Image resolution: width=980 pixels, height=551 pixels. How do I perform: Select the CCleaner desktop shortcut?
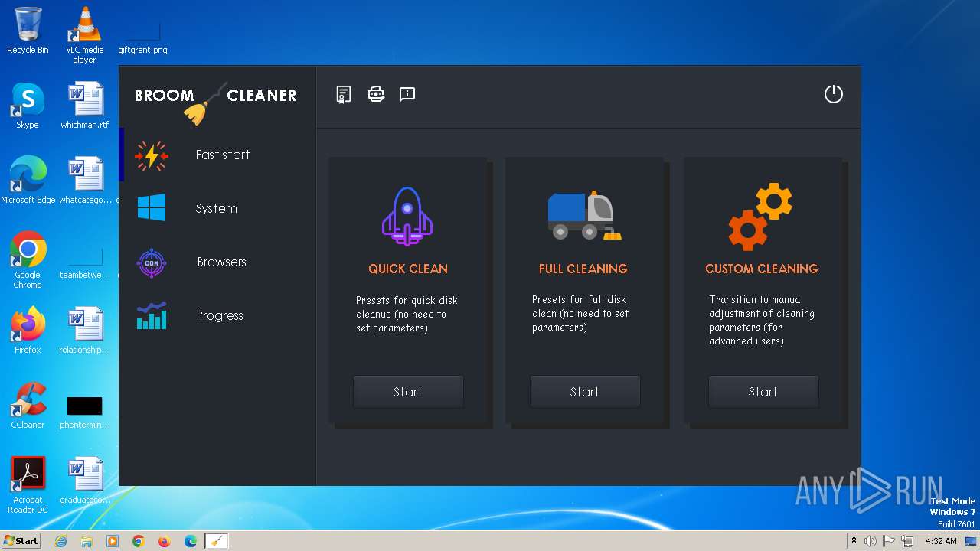click(28, 406)
